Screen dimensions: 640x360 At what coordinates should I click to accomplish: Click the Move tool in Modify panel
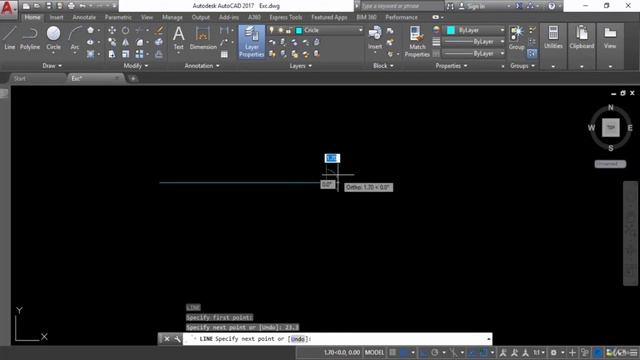click(x=112, y=30)
